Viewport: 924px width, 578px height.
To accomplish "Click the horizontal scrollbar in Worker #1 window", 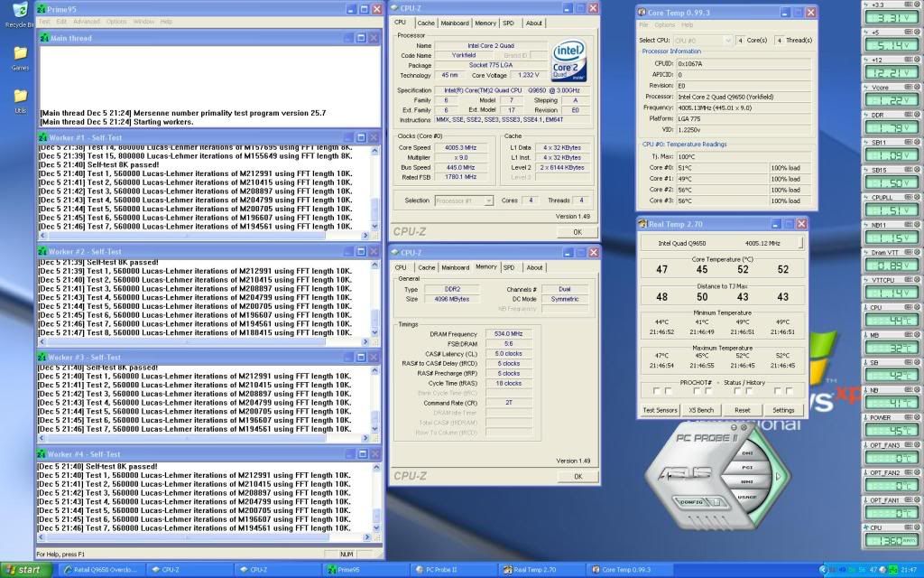I will [x=203, y=236].
